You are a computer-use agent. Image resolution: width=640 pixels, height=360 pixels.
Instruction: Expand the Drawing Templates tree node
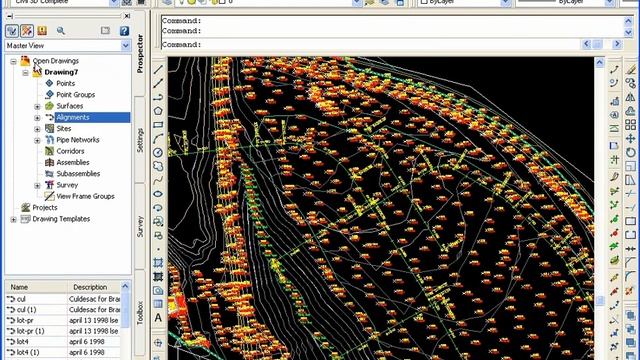pyautogui.click(x=13, y=220)
